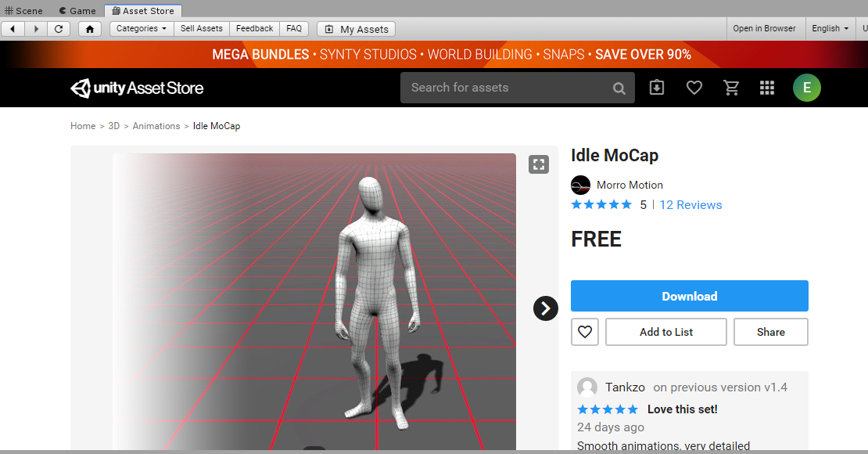The width and height of the screenshot is (868, 454).
Task: Click the Idle MoCap preview image
Action: click(314, 301)
